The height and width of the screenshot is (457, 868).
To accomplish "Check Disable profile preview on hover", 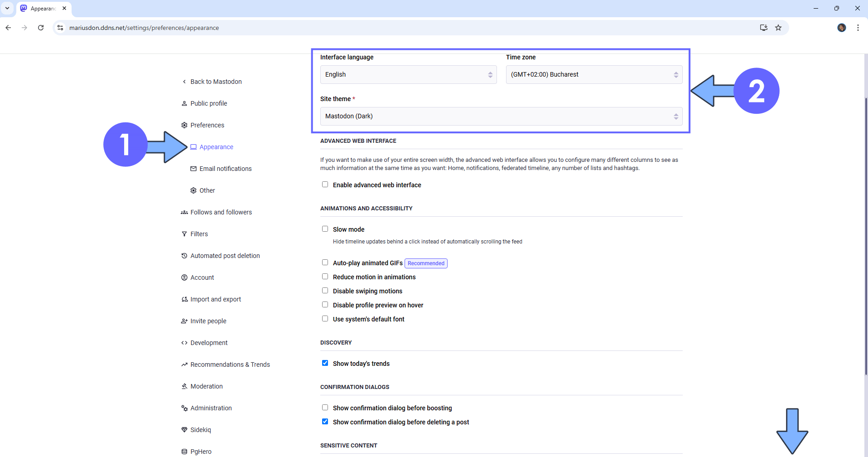I will (x=325, y=305).
